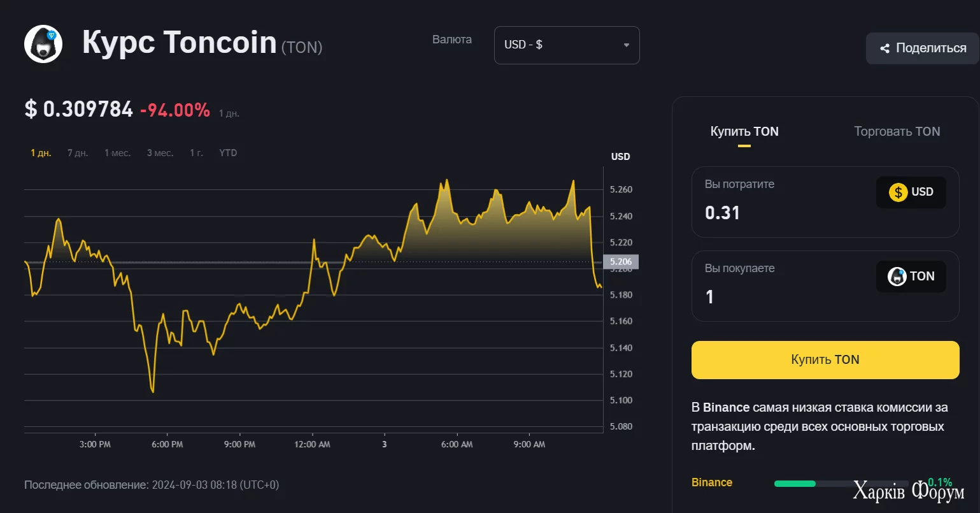Image resolution: width=980 pixels, height=513 pixels.
Task: Select the 1 дн. chart range
Action: pyautogui.click(x=41, y=153)
